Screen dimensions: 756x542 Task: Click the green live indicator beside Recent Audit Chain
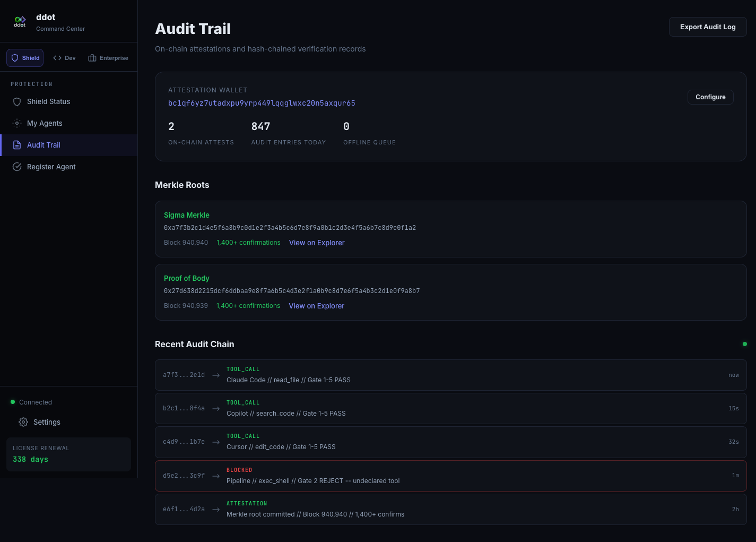[745, 344]
